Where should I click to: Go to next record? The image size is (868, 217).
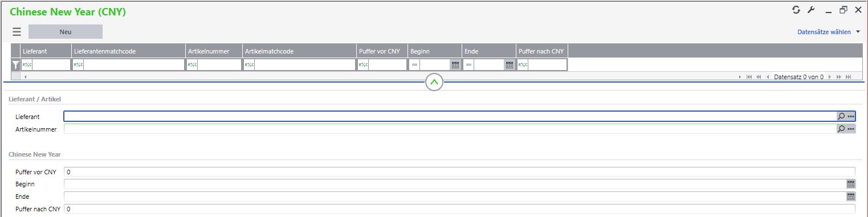(829, 76)
